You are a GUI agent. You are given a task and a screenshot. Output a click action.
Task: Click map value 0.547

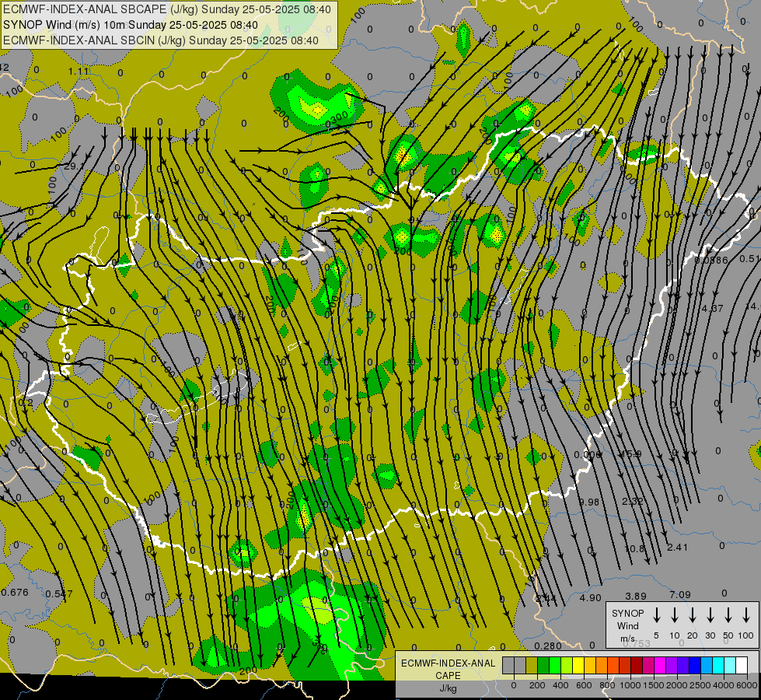click(x=59, y=593)
